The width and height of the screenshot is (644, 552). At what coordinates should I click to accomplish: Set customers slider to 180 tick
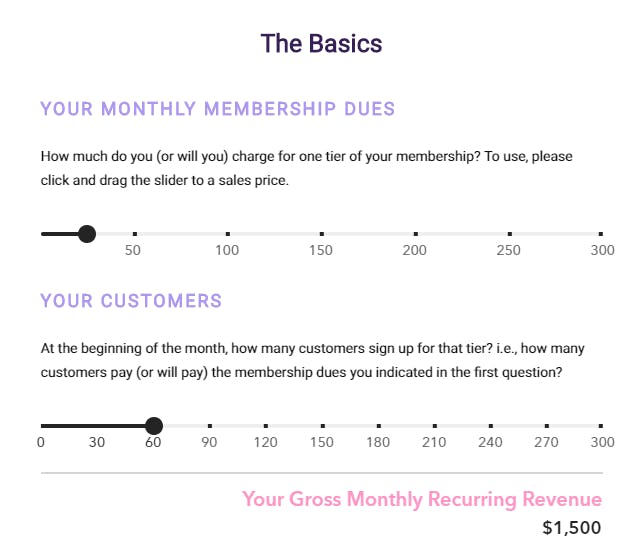[x=379, y=426]
